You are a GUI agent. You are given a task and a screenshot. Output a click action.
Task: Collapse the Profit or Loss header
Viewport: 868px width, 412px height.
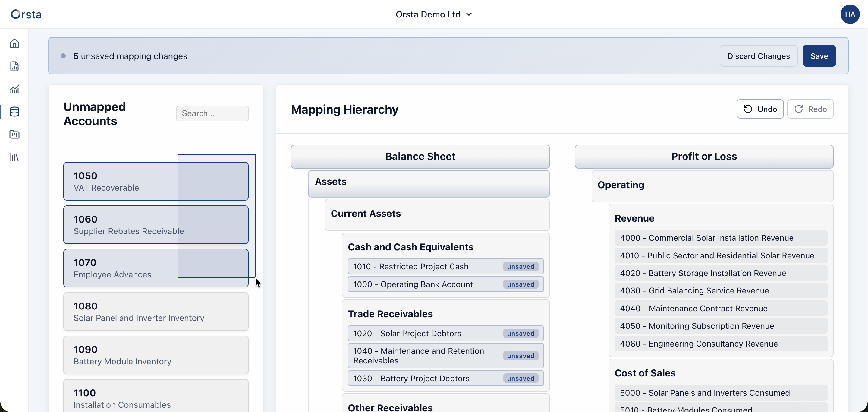coord(704,157)
